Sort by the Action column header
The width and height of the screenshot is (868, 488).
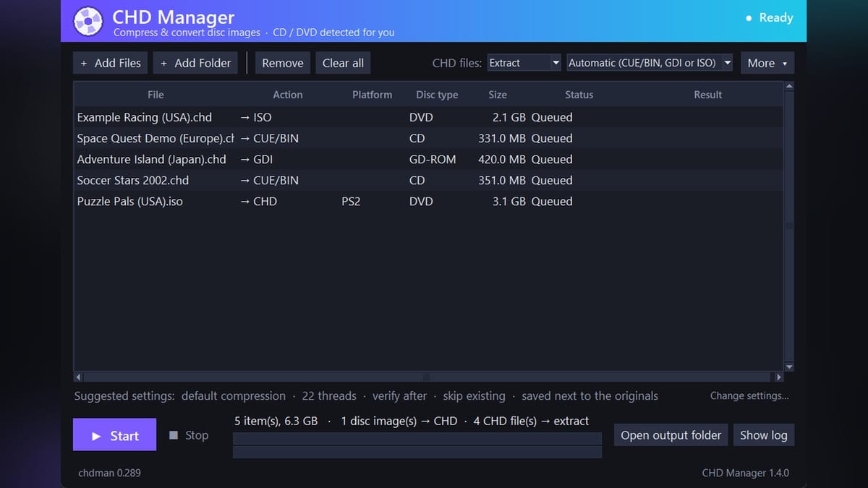(x=287, y=95)
